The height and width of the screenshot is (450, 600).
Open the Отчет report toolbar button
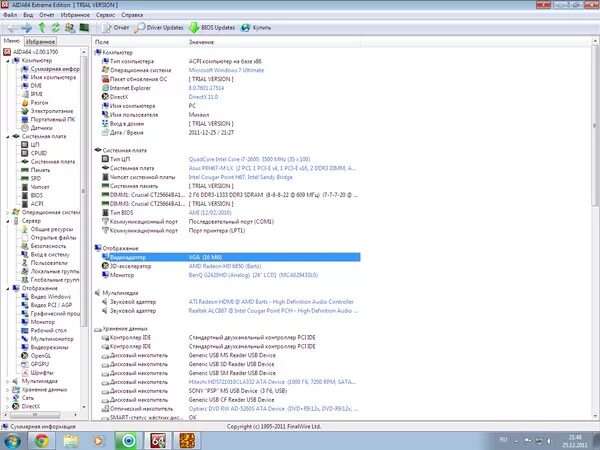(116, 28)
